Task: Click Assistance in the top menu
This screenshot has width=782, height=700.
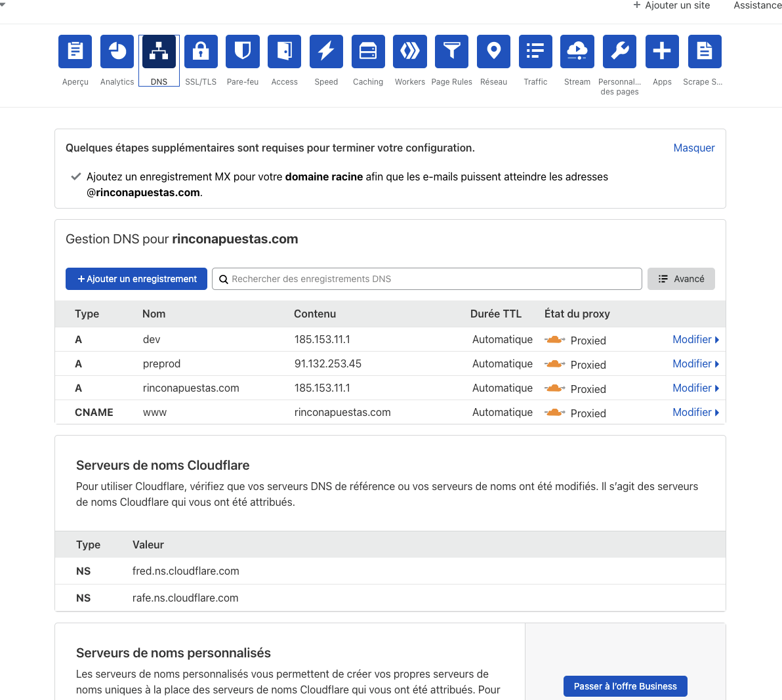Action: click(757, 5)
